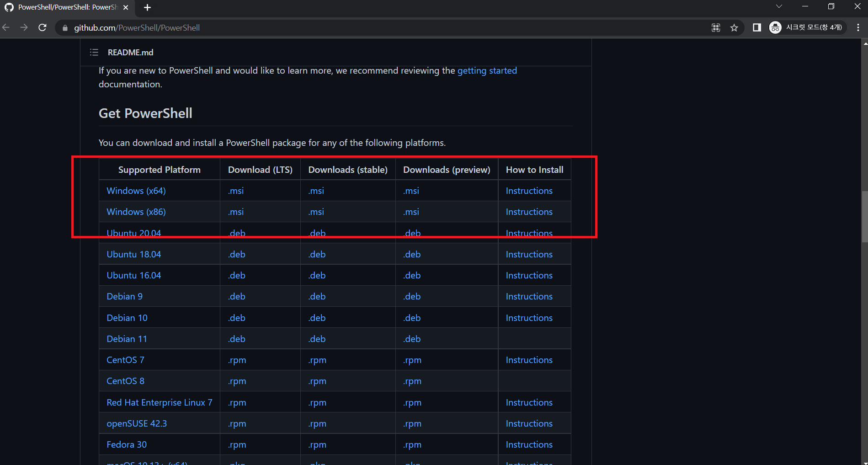Download stable .rpm for CentOS 8
Image resolution: width=868 pixels, height=465 pixels.
click(317, 381)
